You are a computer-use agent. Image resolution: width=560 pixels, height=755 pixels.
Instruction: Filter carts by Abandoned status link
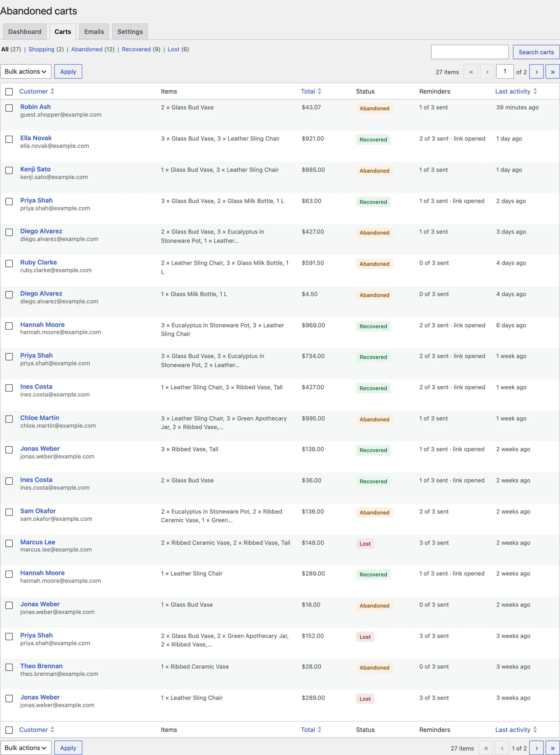(x=87, y=49)
